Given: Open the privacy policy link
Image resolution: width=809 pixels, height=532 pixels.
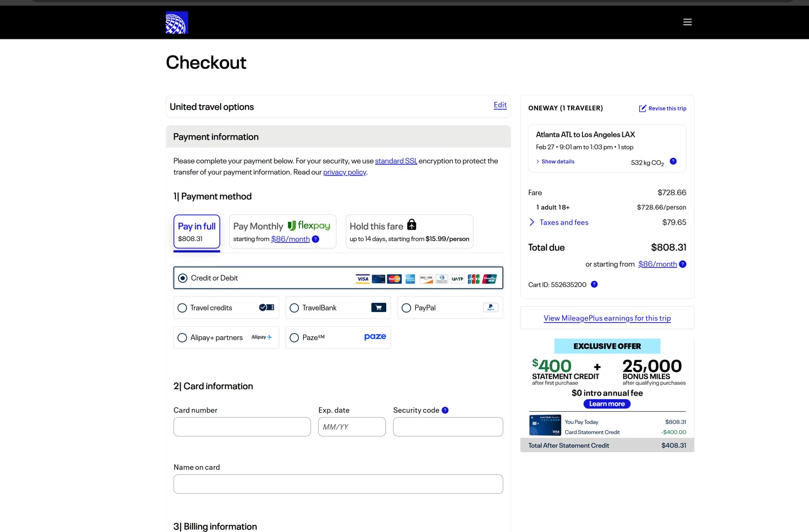Looking at the screenshot, I should pyautogui.click(x=345, y=172).
